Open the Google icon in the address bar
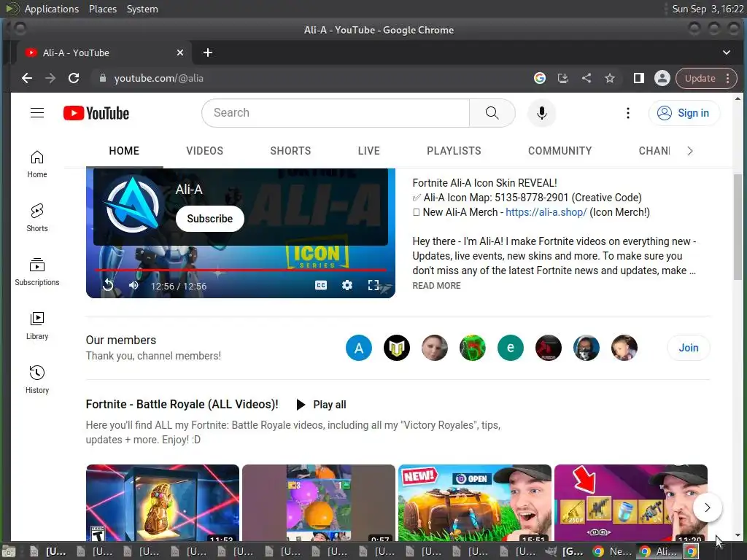747x560 pixels. [x=540, y=78]
